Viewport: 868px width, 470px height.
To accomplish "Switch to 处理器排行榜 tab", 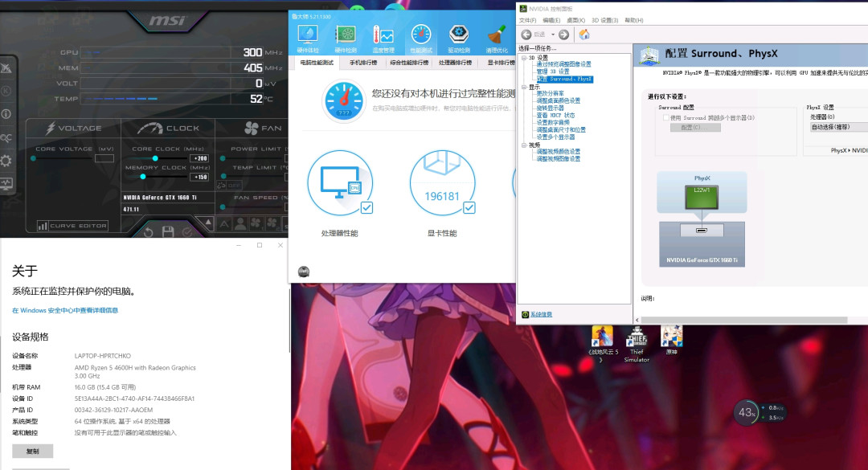I will tap(456, 63).
